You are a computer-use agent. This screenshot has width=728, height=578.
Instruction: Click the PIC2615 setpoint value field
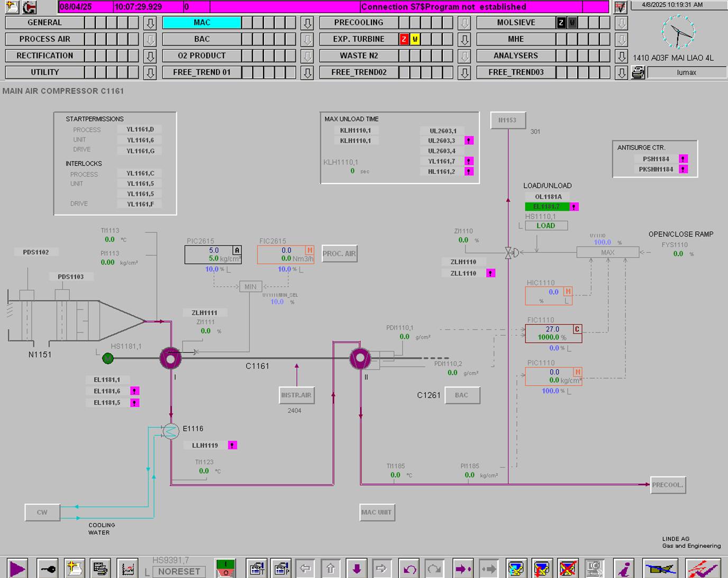214,250
